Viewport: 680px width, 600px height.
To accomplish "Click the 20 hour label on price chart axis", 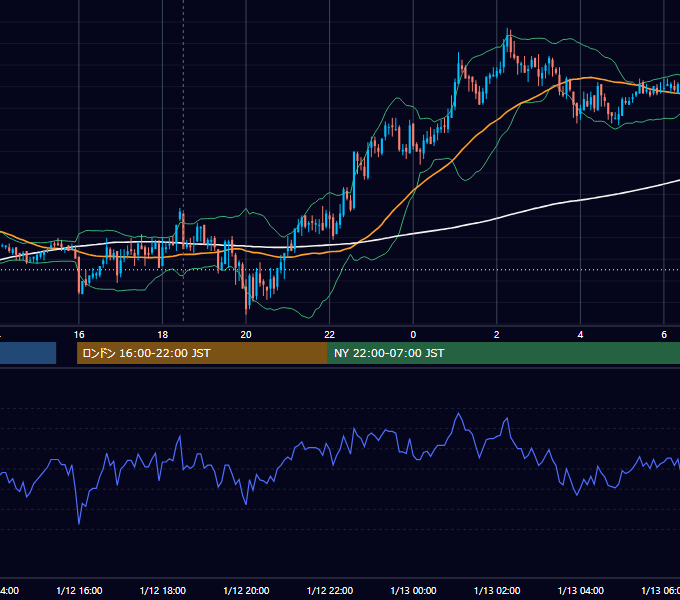I will (246, 335).
